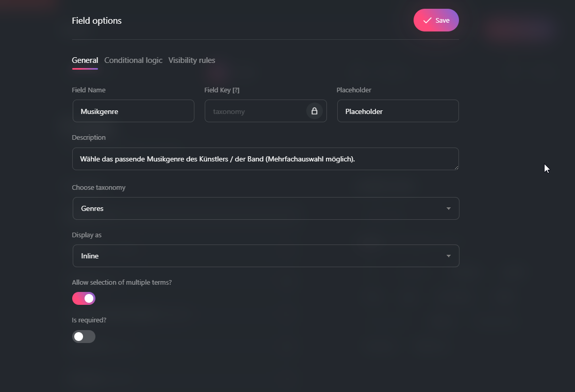The width and height of the screenshot is (575, 392).
Task: Select the General tab
Action: (85, 60)
